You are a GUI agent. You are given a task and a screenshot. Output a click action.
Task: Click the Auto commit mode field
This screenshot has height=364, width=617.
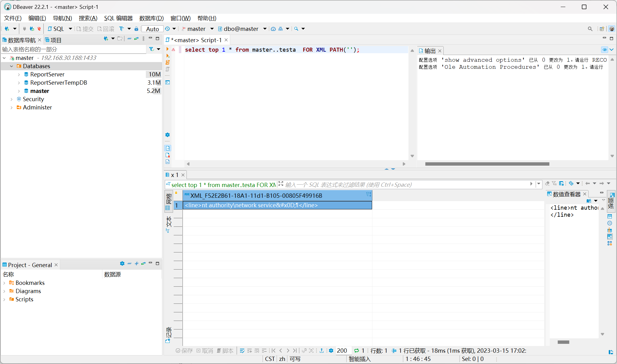[152, 29]
